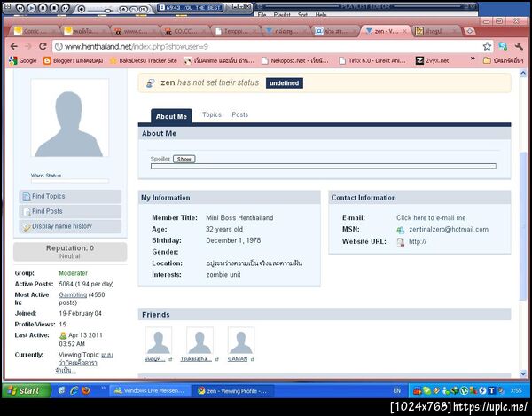Click here to e-mail me link
Viewport: 532px width, 416px height.
pos(431,218)
